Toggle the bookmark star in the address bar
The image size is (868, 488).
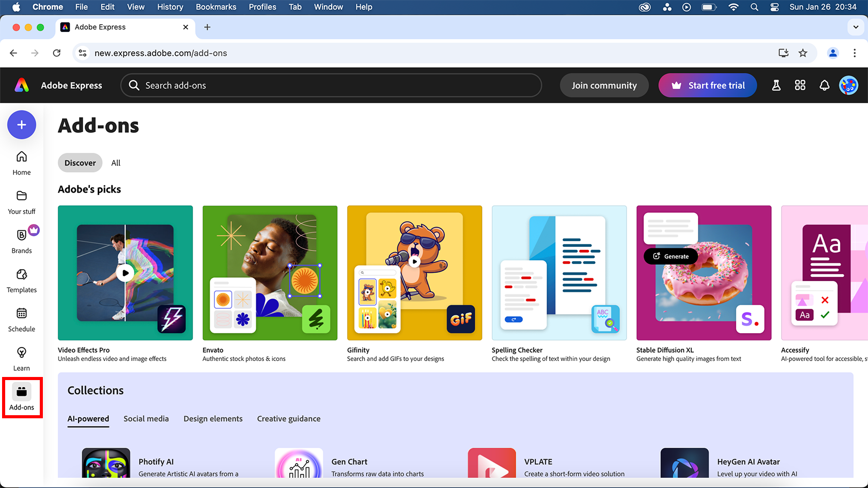click(x=803, y=53)
